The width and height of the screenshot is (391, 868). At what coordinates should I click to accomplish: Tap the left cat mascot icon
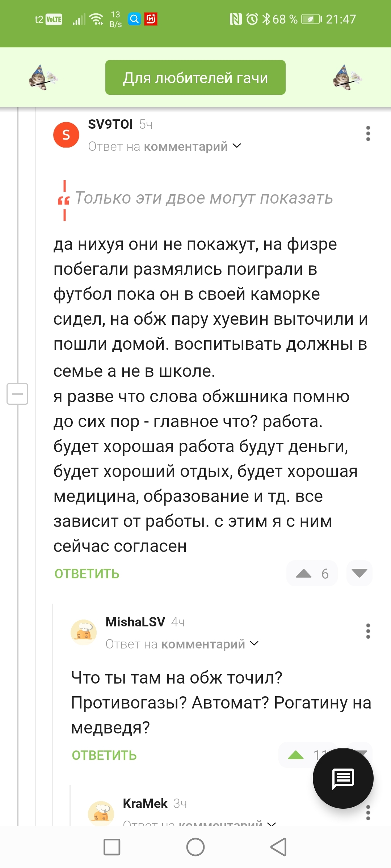(x=43, y=77)
